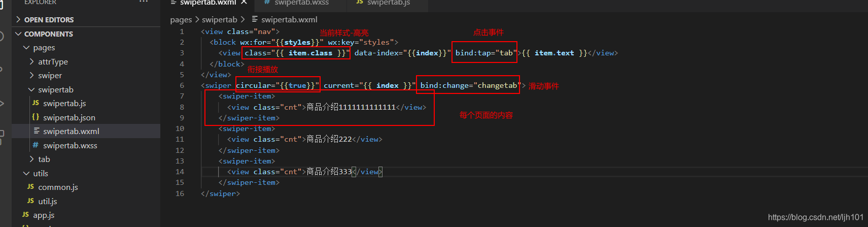Viewport: 868px width, 227px height.
Task: Click the braces icon beside swipertab.json
Action: click(x=36, y=117)
